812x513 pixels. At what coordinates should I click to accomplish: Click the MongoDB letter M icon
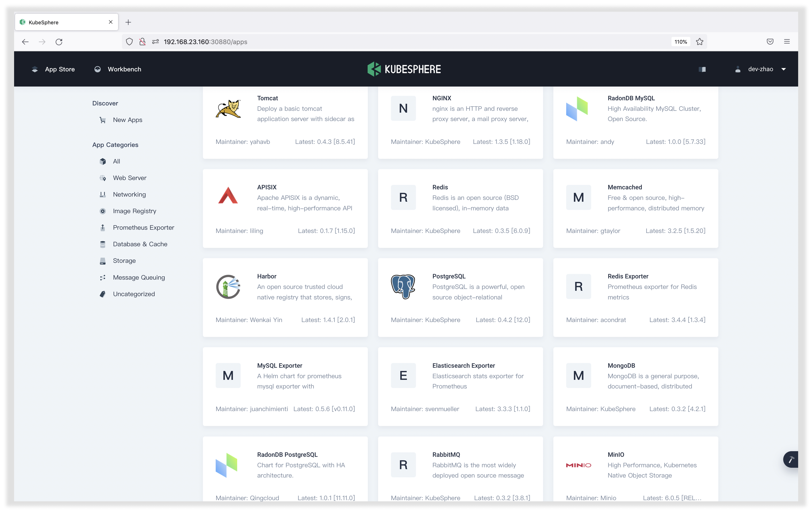coord(578,376)
